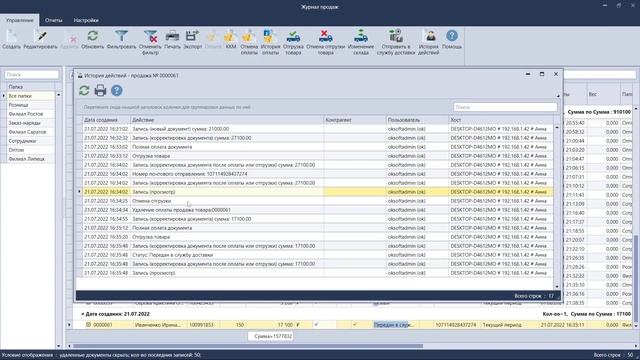
Task: Select row 'Статус: Передан в службу доставки'
Action: (318, 255)
